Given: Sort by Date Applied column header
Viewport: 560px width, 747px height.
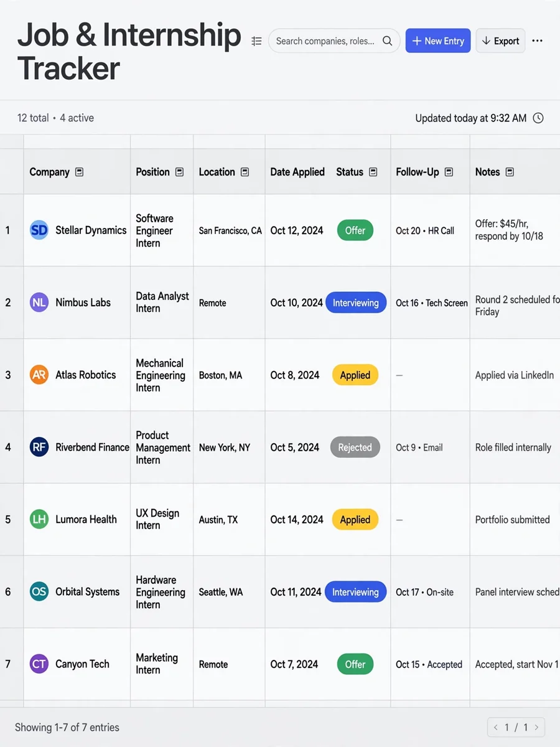Looking at the screenshot, I should click(297, 172).
